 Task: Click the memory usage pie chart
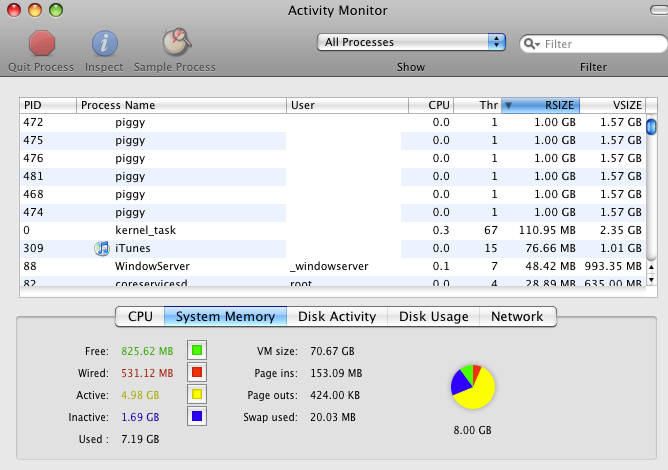(x=473, y=387)
